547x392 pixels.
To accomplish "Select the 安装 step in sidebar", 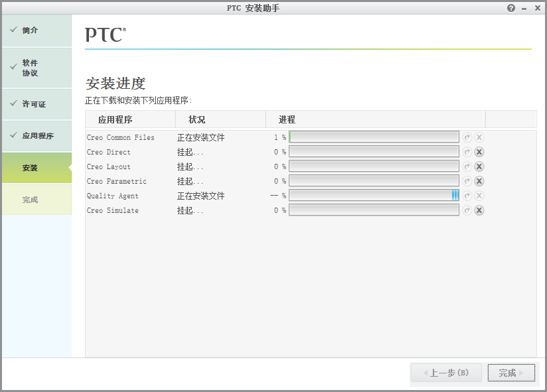I will [37, 168].
